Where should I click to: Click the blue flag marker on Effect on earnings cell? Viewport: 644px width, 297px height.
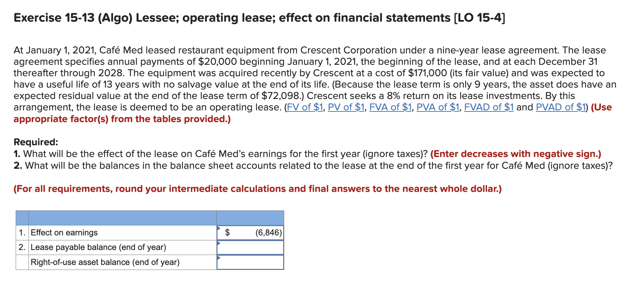219,229
